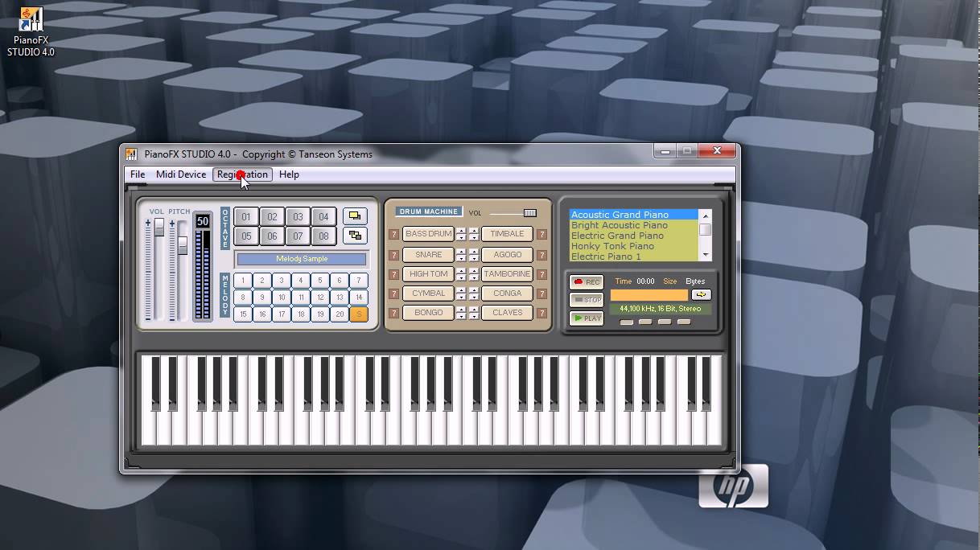Click the question mark icon beside TIMBALE
Image resolution: width=980 pixels, height=550 pixels.
click(542, 235)
